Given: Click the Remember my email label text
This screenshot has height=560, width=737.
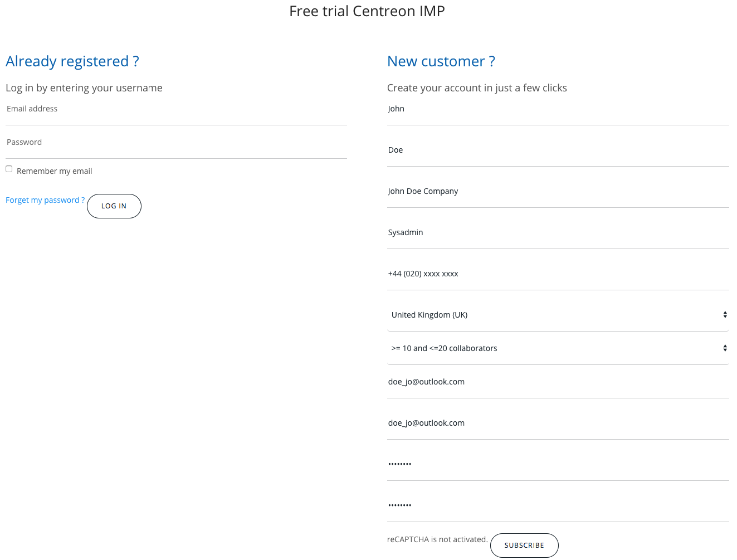Looking at the screenshot, I should 55,171.
